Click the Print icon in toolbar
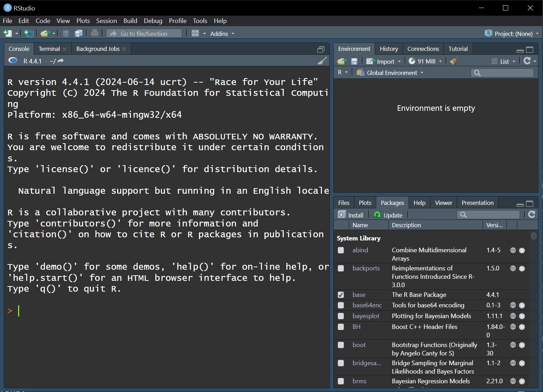543x392 pixels. (94, 33)
